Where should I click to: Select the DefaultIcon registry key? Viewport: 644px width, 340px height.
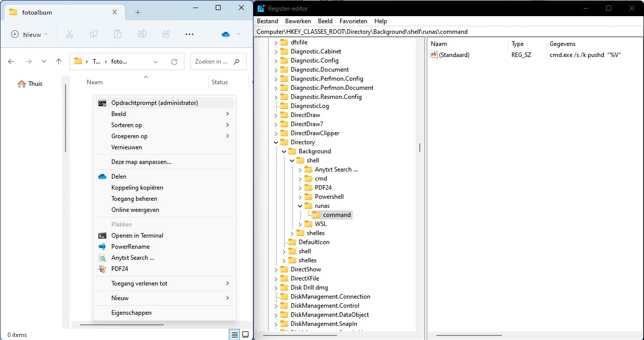314,242
